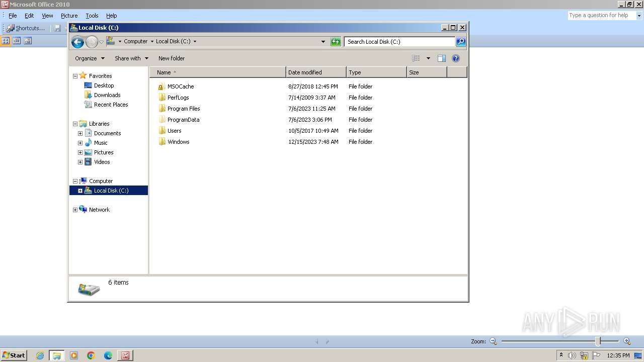This screenshot has height=362, width=644.
Task: Click the Change your view icon
Action: click(x=416, y=58)
